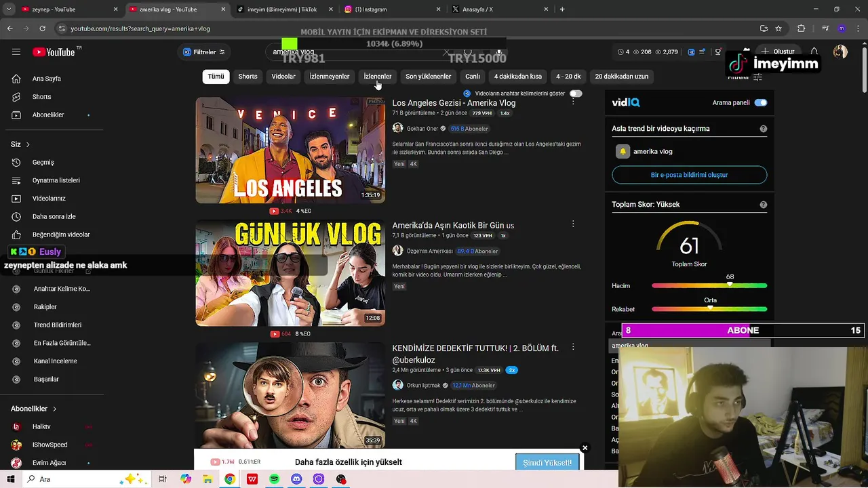Click the Hacim score slider
The height and width of the screenshot is (488, 868).
pos(709,286)
